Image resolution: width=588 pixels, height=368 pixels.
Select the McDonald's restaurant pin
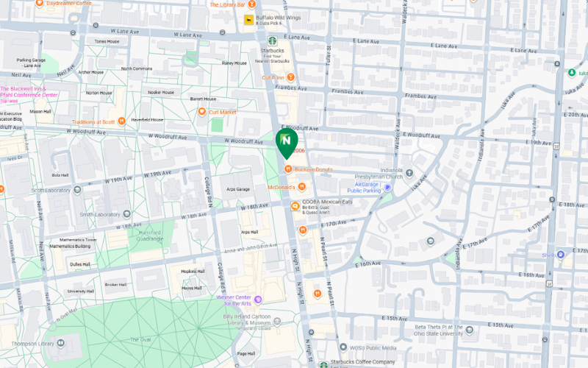click(x=302, y=187)
